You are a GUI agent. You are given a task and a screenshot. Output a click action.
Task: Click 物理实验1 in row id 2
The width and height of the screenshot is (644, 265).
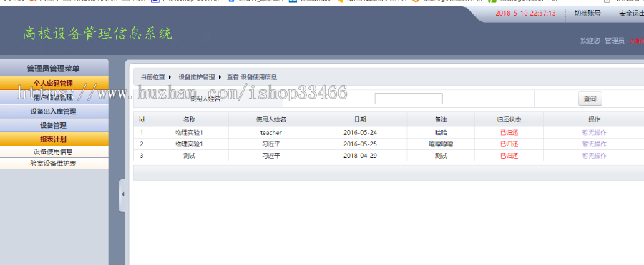tap(190, 144)
